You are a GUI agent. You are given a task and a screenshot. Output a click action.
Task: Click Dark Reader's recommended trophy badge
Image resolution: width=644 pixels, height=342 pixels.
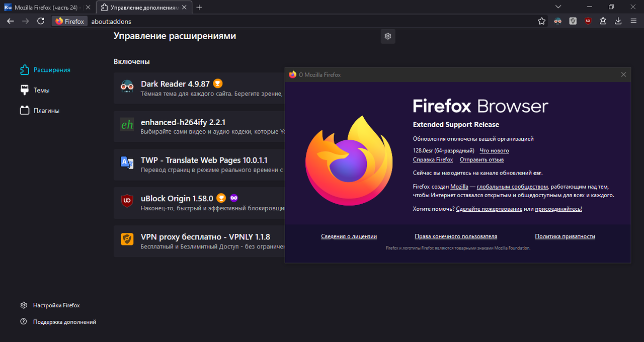tap(217, 83)
